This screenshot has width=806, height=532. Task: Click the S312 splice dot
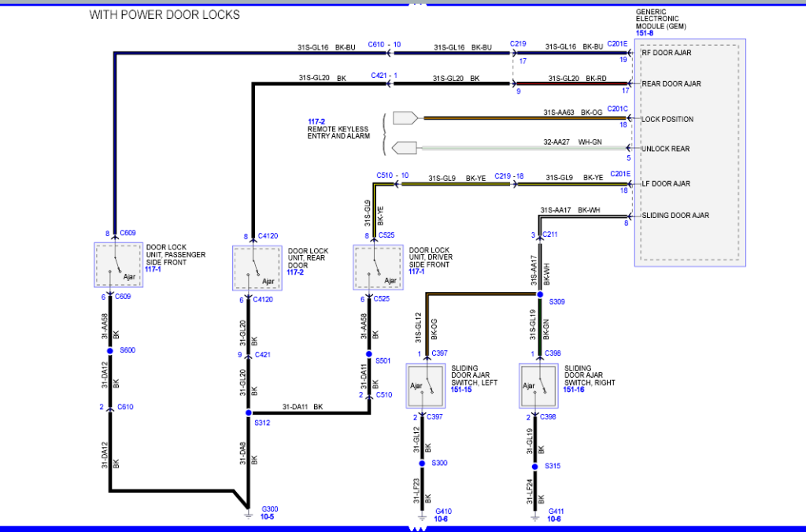(x=248, y=412)
